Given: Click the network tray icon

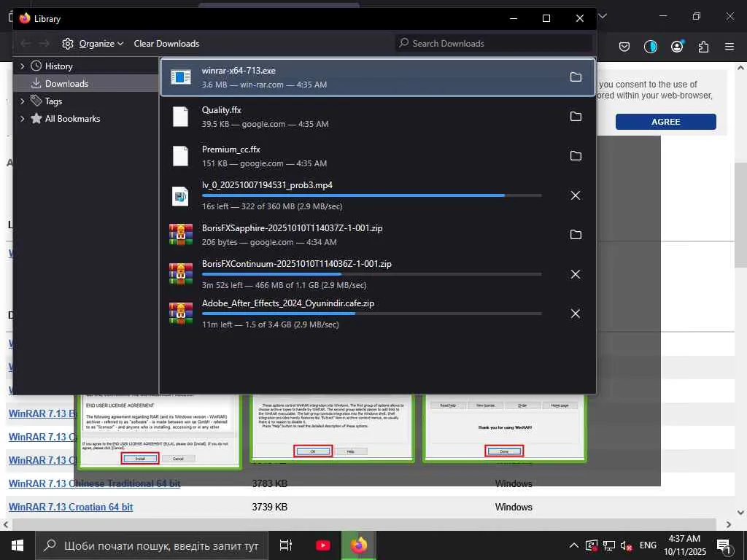Looking at the screenshot, I should [609, 545].
